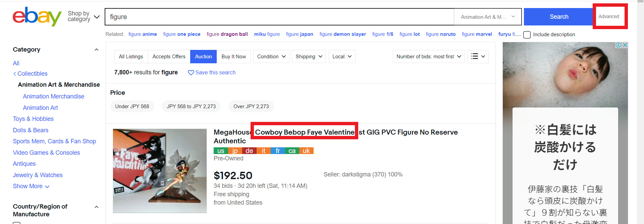This screenshot has width=644, height=224.
Task: Go back to Collectibles category
Action: click(31, 74)
